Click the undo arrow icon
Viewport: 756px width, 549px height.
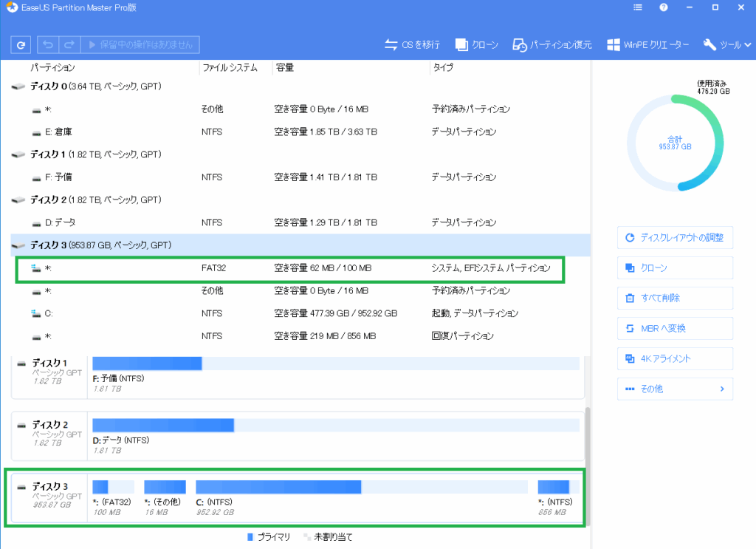tap(47, 45)
